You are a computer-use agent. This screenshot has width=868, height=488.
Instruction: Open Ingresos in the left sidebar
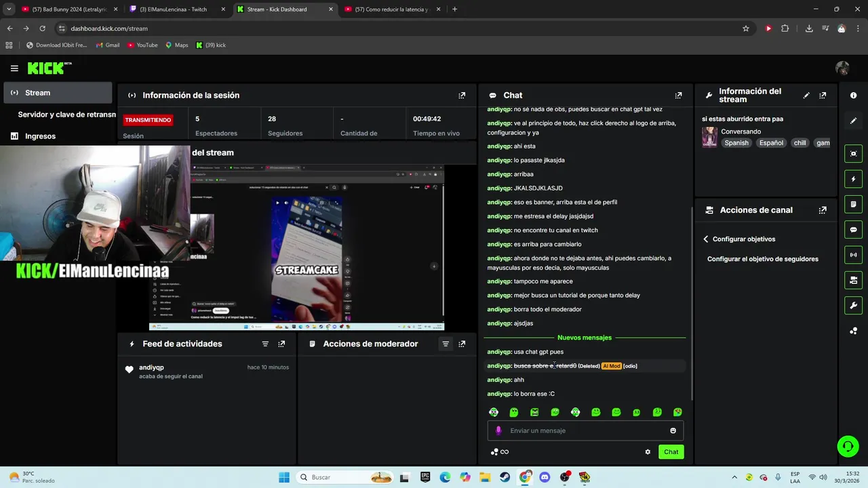click(40, 136)
